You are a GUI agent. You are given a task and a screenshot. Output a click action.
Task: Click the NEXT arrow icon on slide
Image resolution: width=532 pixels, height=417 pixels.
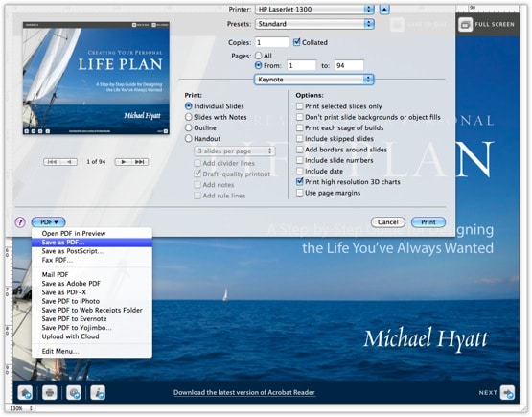[508, 393]
